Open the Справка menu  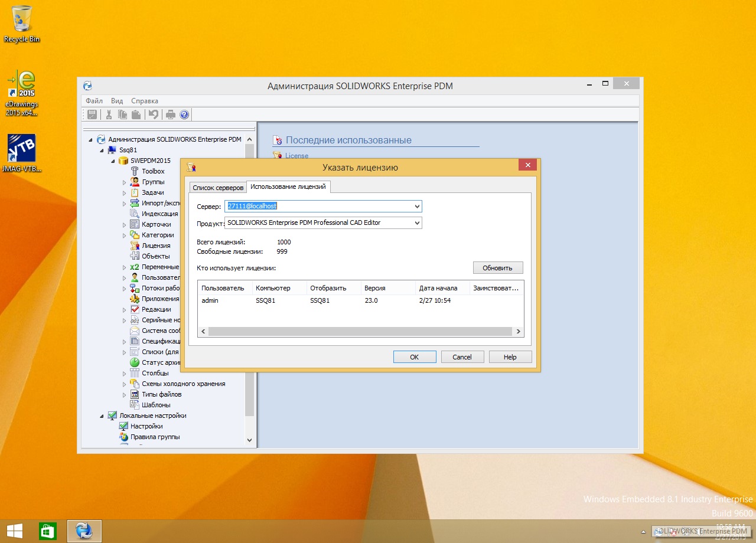[145, 101]
